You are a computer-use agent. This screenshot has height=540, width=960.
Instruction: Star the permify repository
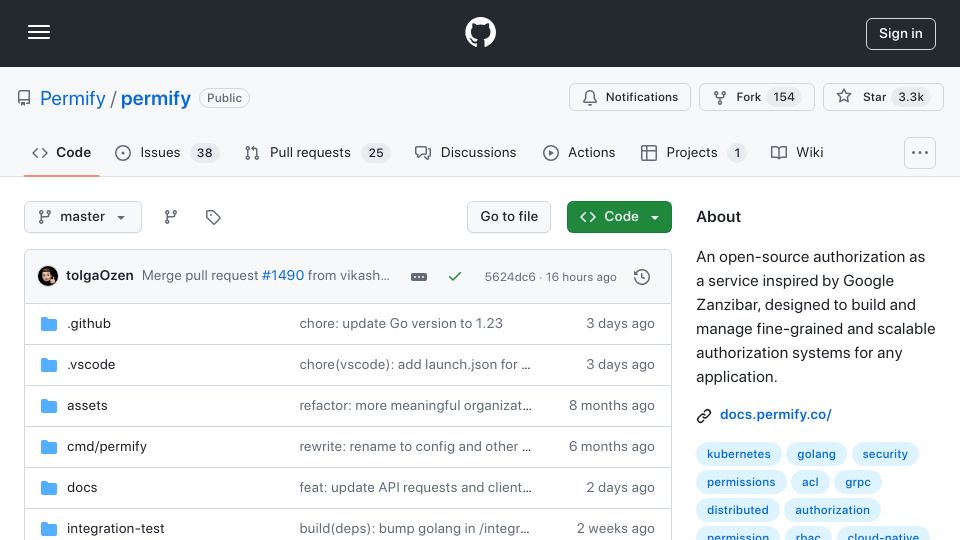[x=883, y=97]
